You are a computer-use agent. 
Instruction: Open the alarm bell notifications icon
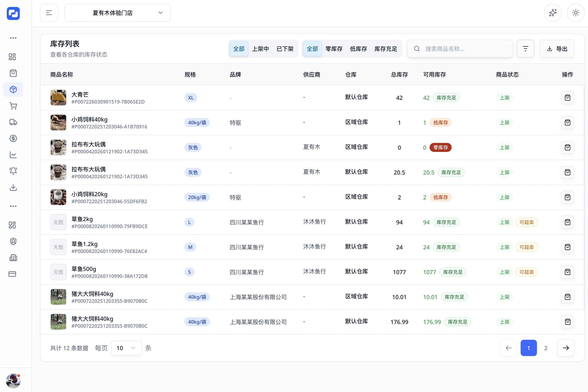(x=13, y=171)
